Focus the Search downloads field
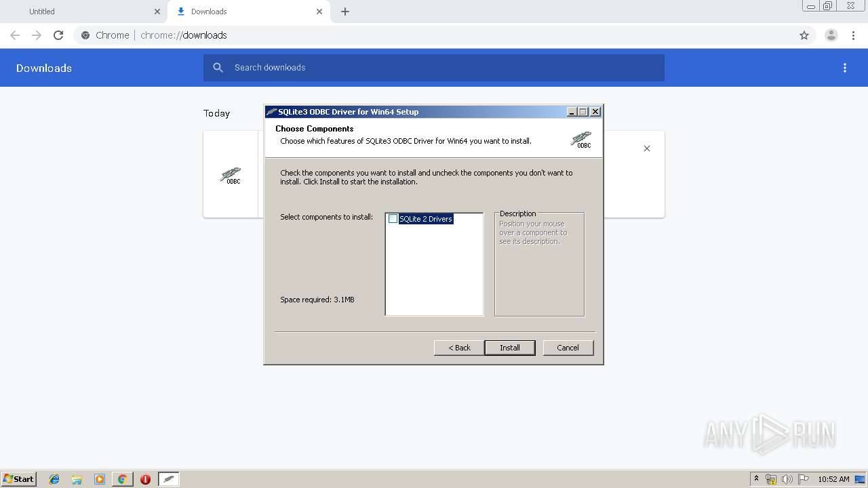Image resolution: width=868 pixels, height=488 pixels. coord(434,68)
